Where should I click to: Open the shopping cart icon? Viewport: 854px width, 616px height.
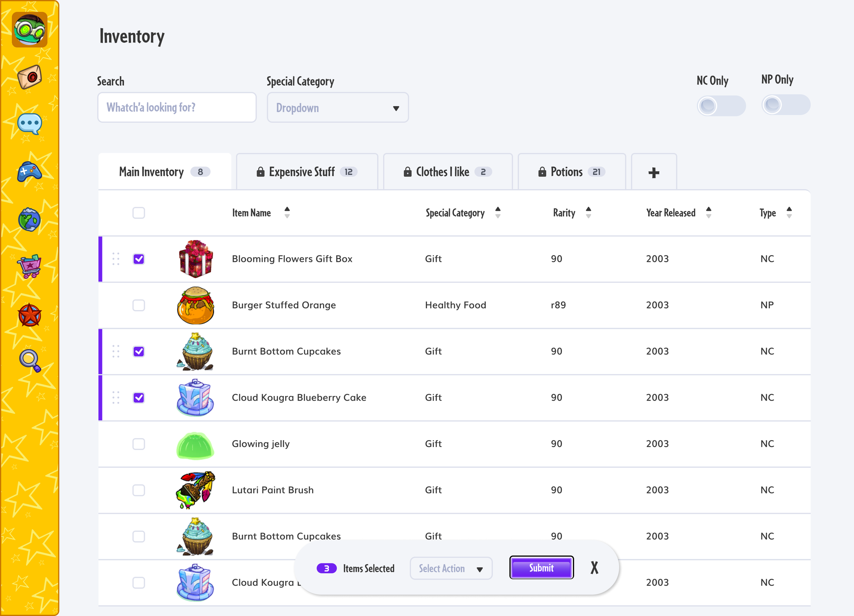[x=29, y=266]
